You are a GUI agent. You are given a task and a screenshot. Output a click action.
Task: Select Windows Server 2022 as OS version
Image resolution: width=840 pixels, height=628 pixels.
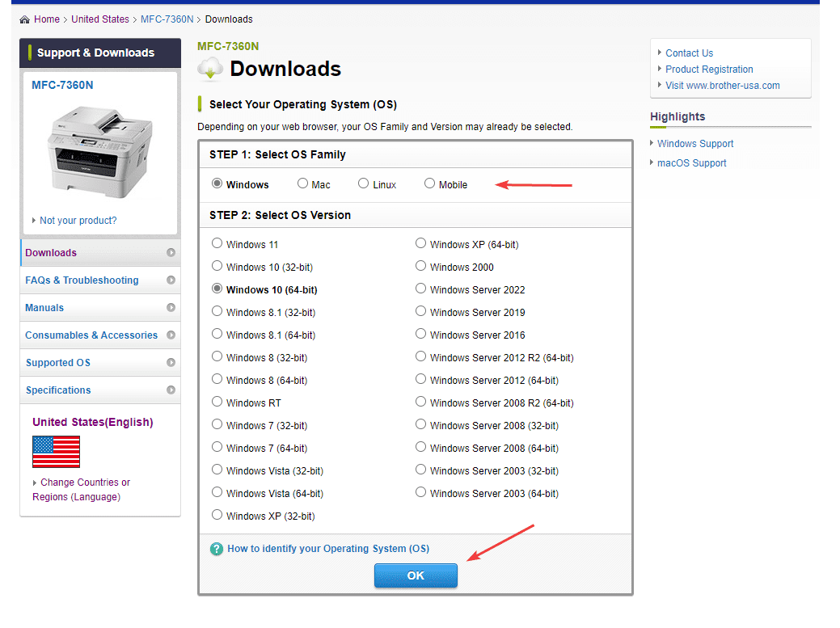pyautogui.click(x=420, y=289)
